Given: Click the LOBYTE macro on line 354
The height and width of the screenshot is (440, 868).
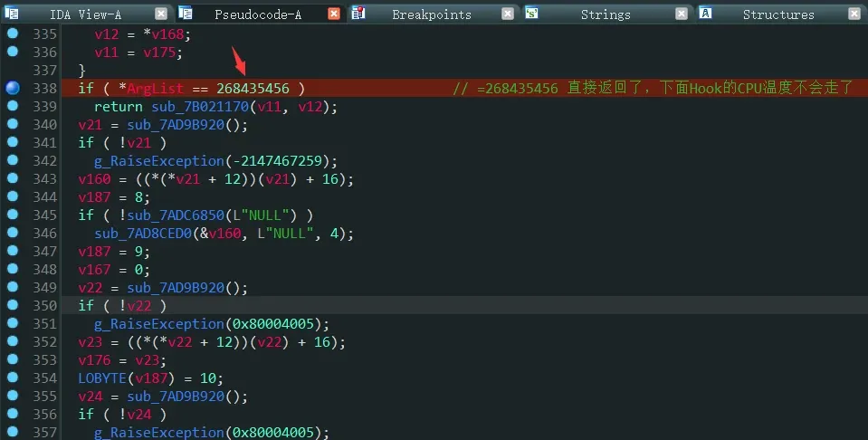Looking at the screenshot, I should click(x=102, y=378).
